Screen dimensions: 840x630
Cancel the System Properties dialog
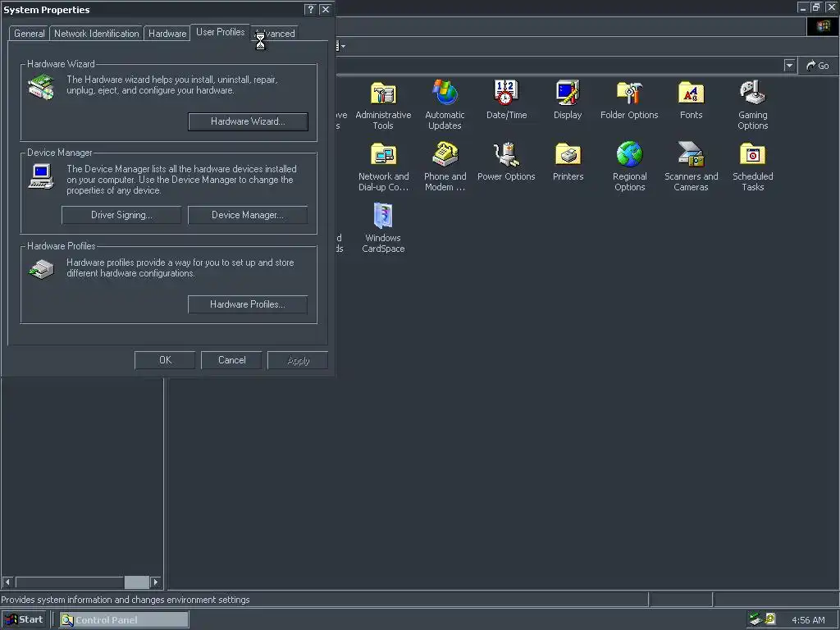[x=231, y=360]
